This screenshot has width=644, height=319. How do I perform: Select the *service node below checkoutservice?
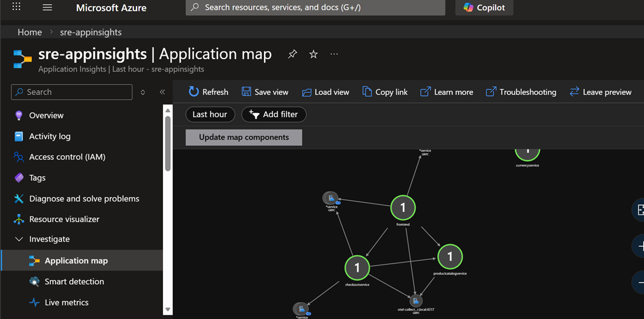coord(301,309)
